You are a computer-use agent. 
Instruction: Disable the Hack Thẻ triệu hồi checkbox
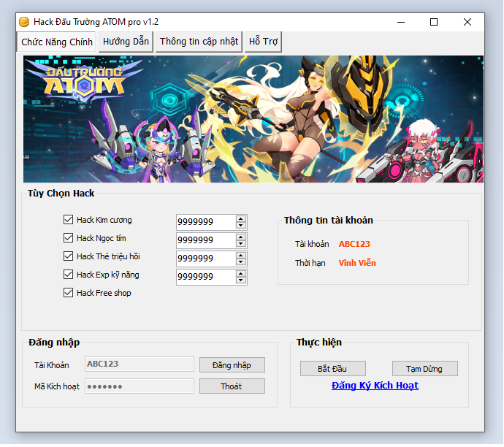coord(69,256)
